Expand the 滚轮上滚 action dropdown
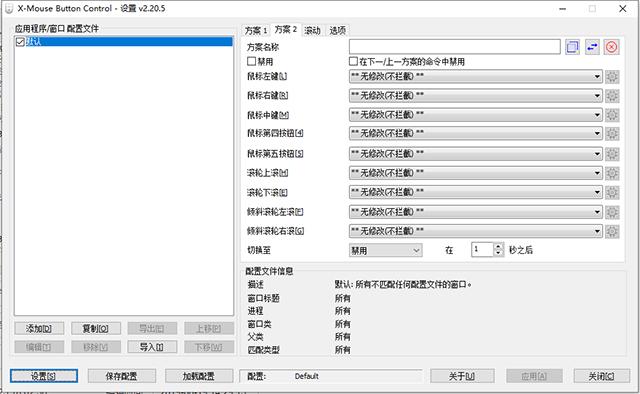 (x=476, y=173)
